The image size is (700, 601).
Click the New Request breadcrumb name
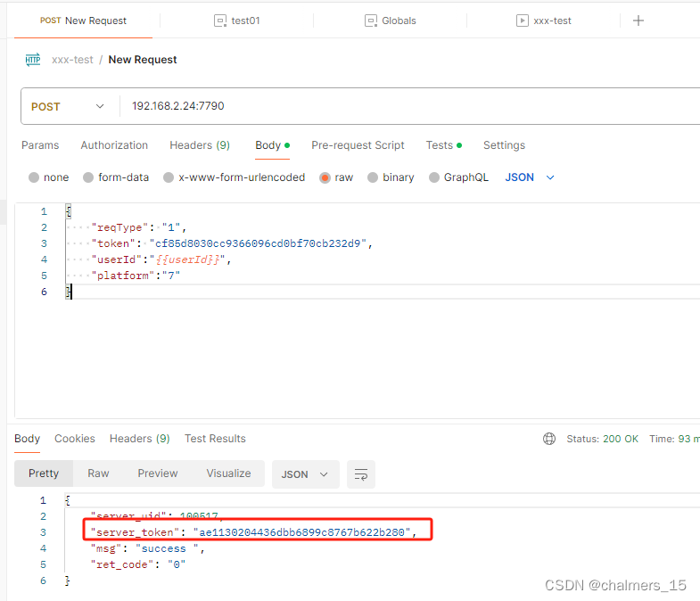[143, 60]
